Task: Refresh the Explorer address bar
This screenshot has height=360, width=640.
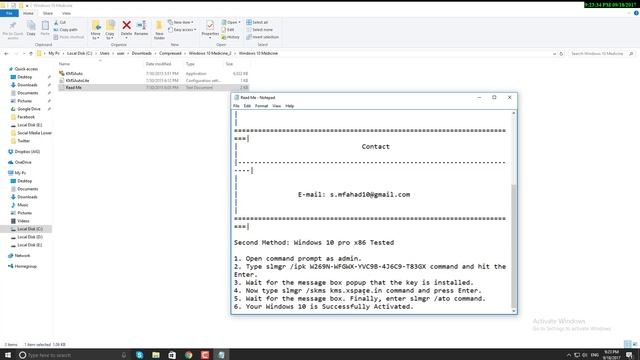Action: (561, 53)
